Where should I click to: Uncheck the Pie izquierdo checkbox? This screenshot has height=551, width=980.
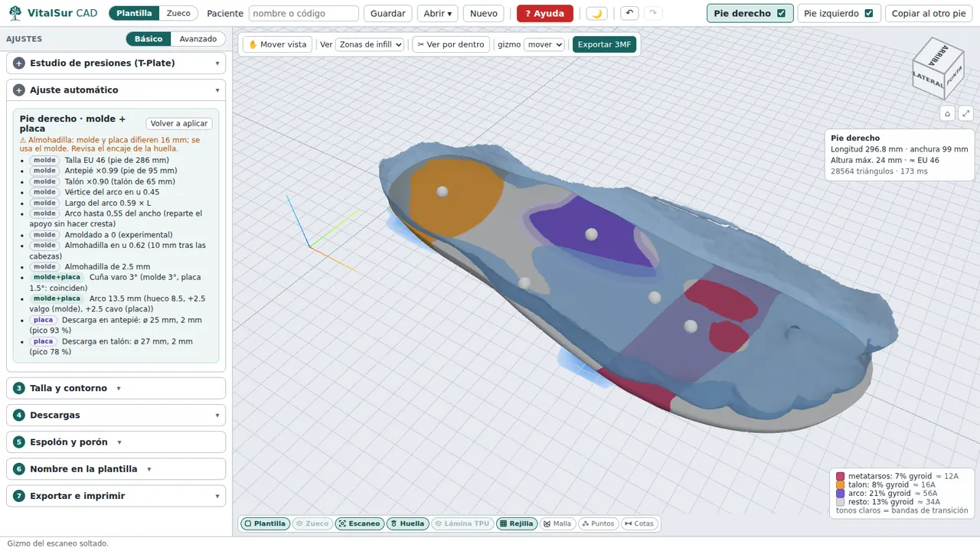[868, 13]
